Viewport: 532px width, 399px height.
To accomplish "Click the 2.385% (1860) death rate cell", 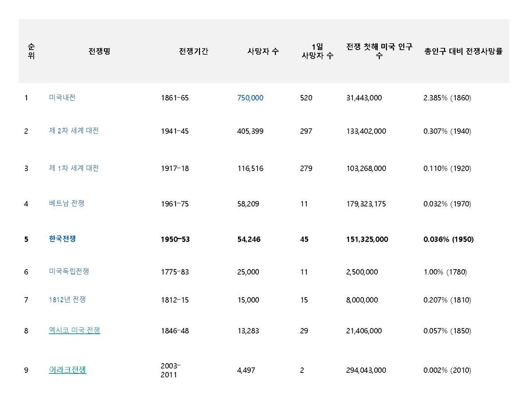I will [x=447, y=98].
